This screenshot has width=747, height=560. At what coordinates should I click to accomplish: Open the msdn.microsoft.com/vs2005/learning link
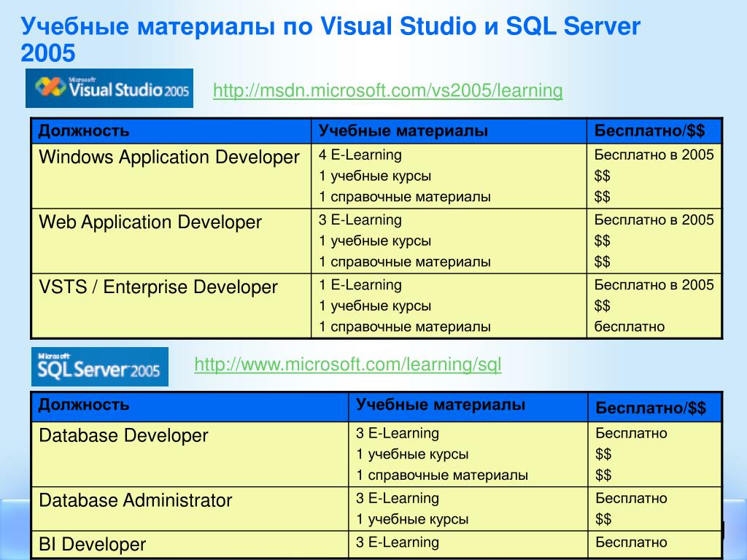pyautogui.click(x=388, y=90)
